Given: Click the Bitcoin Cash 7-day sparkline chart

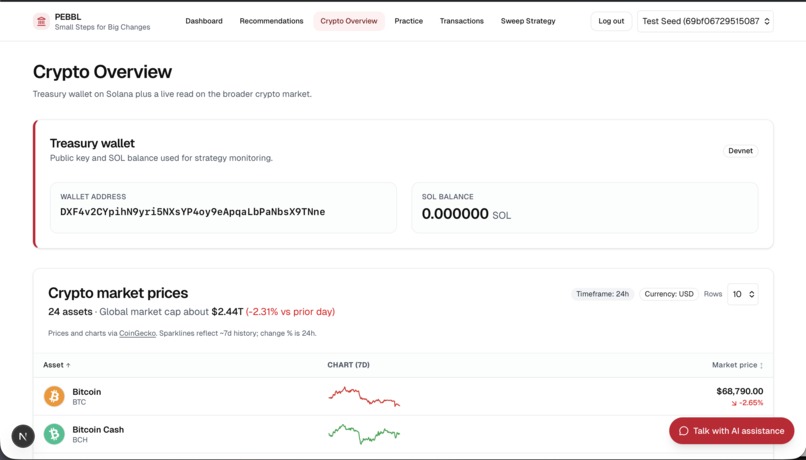Looking at the screenshot, I should click(364, 434).
